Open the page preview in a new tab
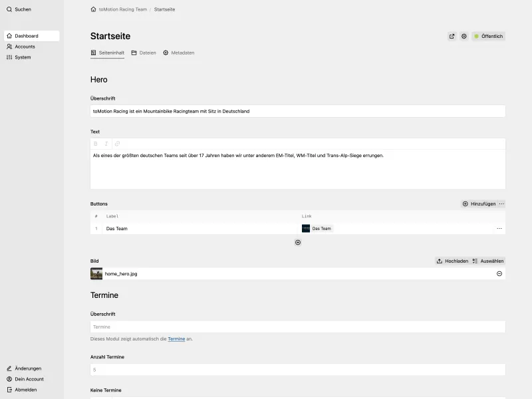Screen dimensions: 532x399 pos(453,36)
